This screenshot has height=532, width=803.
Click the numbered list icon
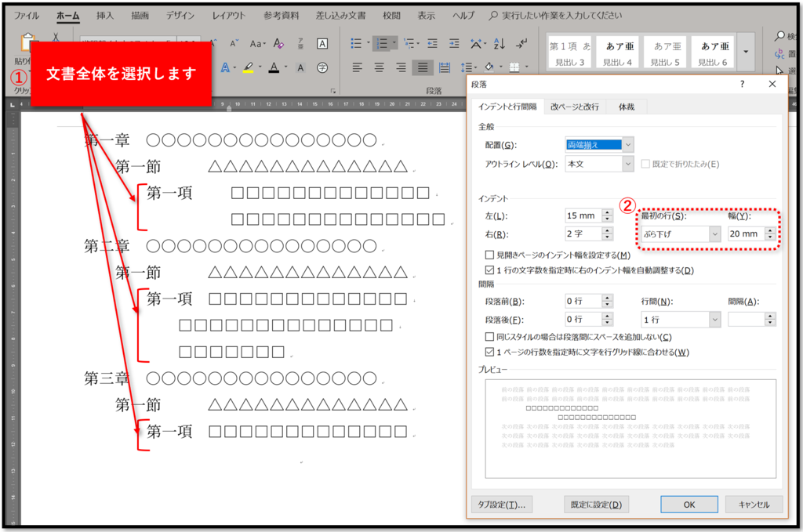(382, 43)
